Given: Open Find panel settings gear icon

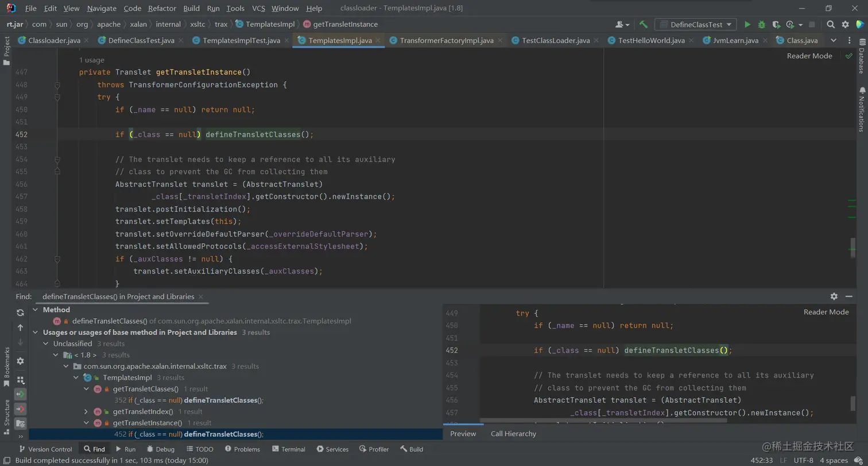Looking at the screenshot, I should 20,361.
